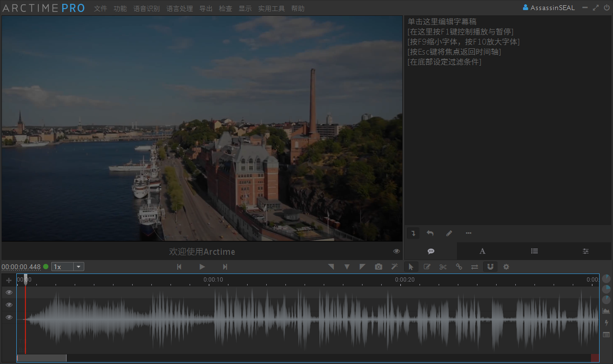613x364 pixels.
Task: Click the first round zoom knob
Action: click(x=606, y=279)
